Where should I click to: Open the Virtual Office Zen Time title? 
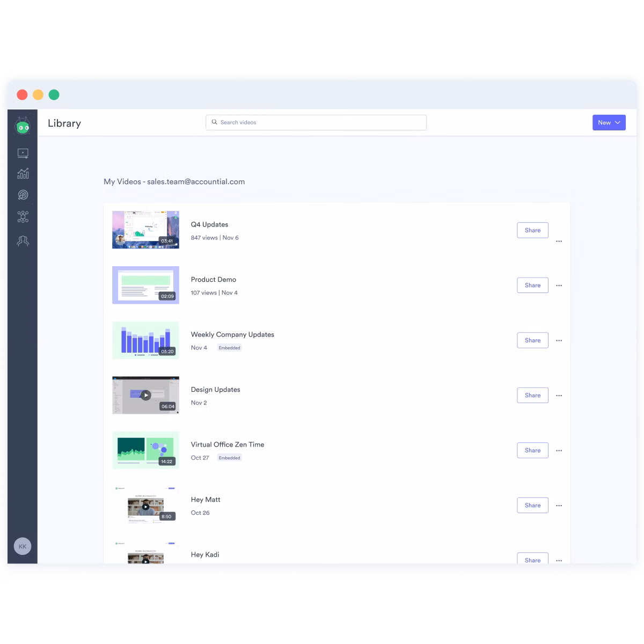click(x=228, y=444)
